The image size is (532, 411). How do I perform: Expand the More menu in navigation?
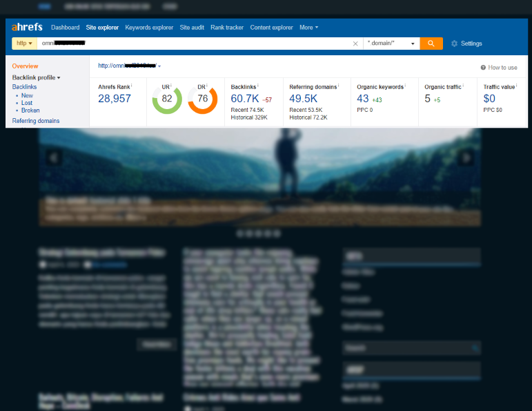tap(308, 28)
